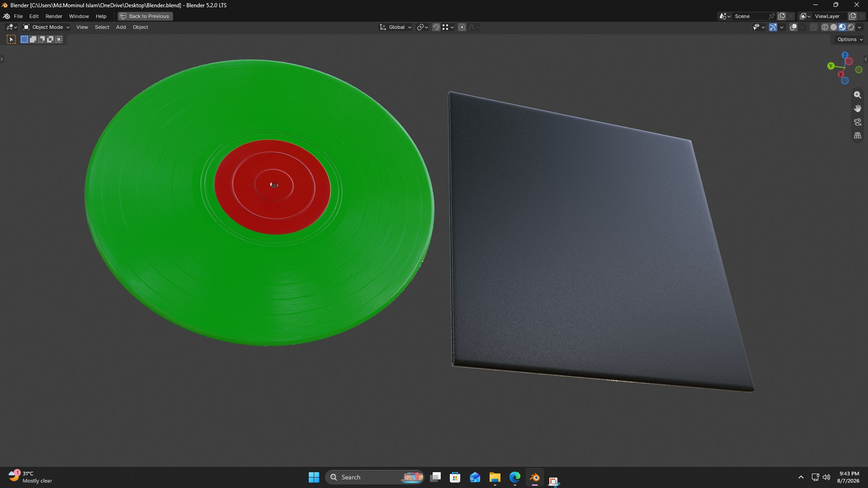Open the File menu
This screenshot has height=488, width=868.
click(x=18, y=16)
